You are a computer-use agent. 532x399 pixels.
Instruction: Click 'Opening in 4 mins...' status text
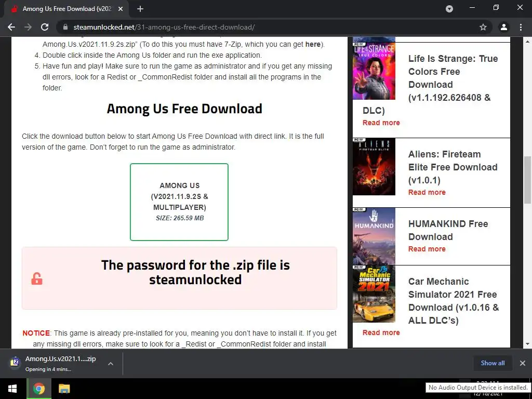pyautogui.click(x=48, y=369)
